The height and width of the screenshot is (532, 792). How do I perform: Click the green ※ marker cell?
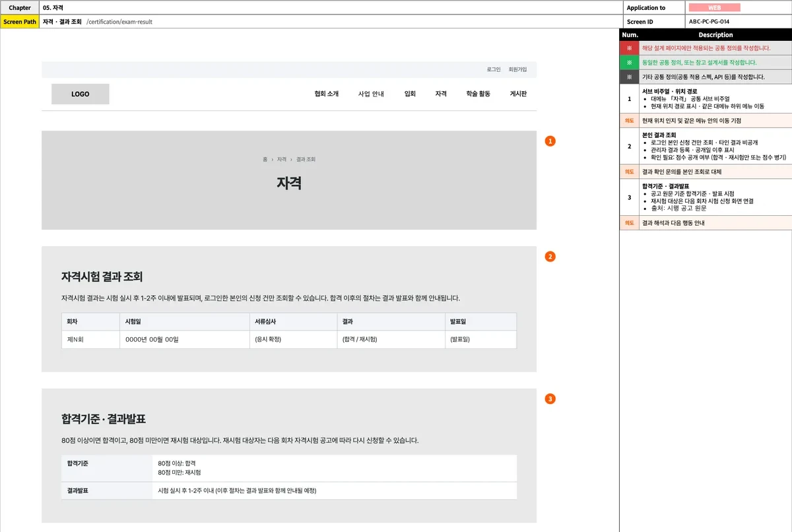[630, 63]
